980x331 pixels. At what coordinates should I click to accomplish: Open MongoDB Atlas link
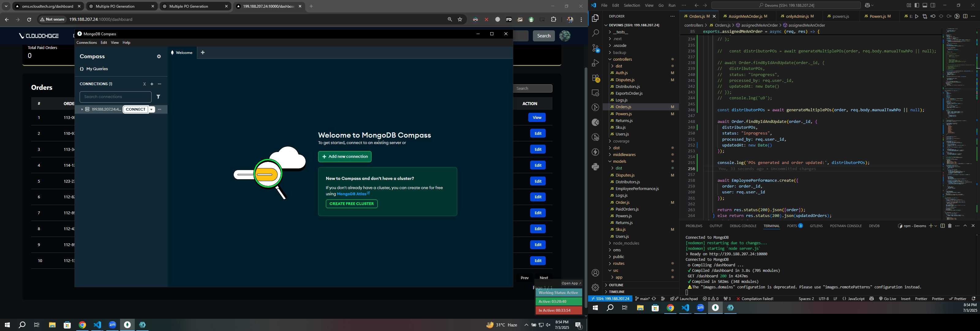tap(353, 194)
